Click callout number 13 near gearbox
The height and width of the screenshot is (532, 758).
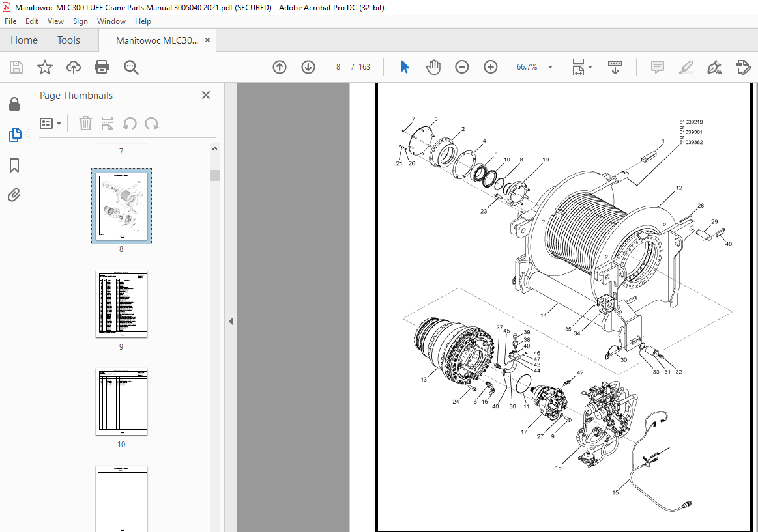pos(424,380)
